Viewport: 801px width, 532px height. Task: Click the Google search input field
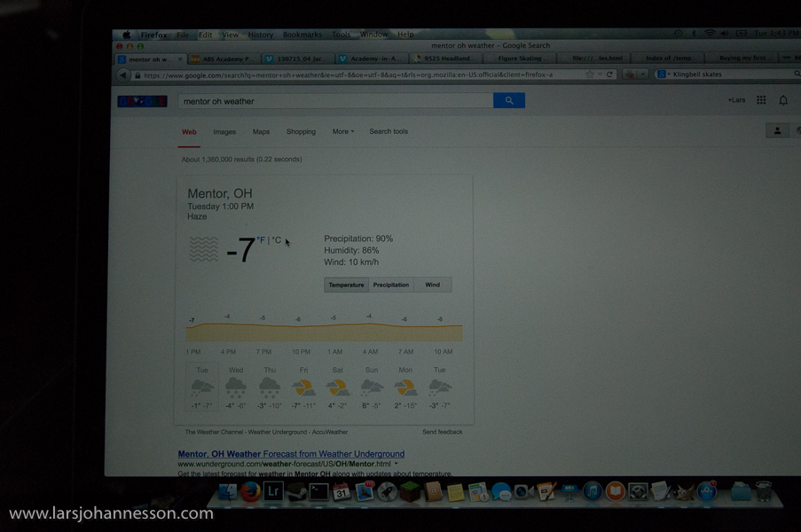[x=335, y=101]
